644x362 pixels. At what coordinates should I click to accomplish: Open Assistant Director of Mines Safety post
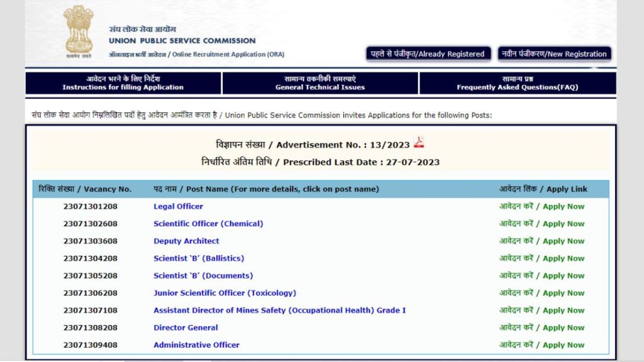click(x=280, y=310)
